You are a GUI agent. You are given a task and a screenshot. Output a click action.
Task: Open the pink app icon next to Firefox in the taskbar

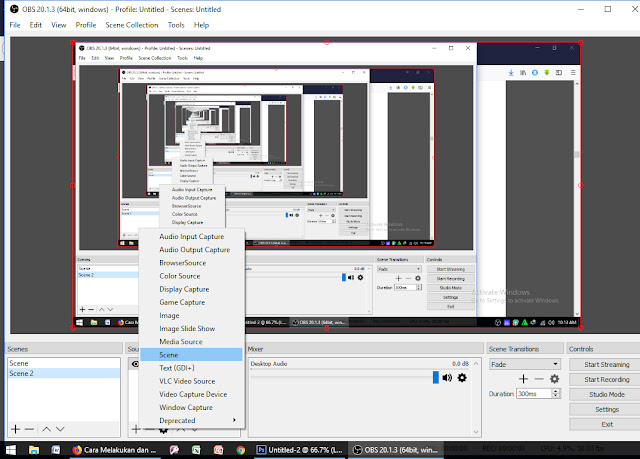tap(174, 450)
